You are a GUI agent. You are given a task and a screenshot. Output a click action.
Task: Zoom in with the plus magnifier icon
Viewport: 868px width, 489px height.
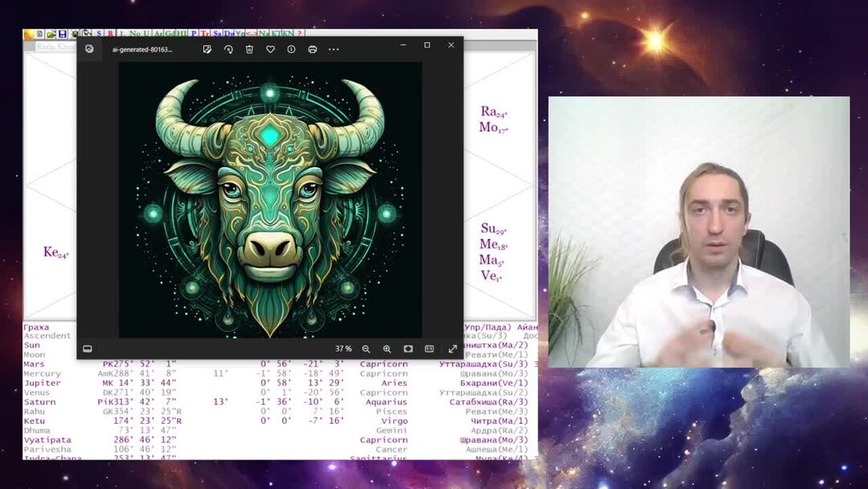(x=387, y=349)
